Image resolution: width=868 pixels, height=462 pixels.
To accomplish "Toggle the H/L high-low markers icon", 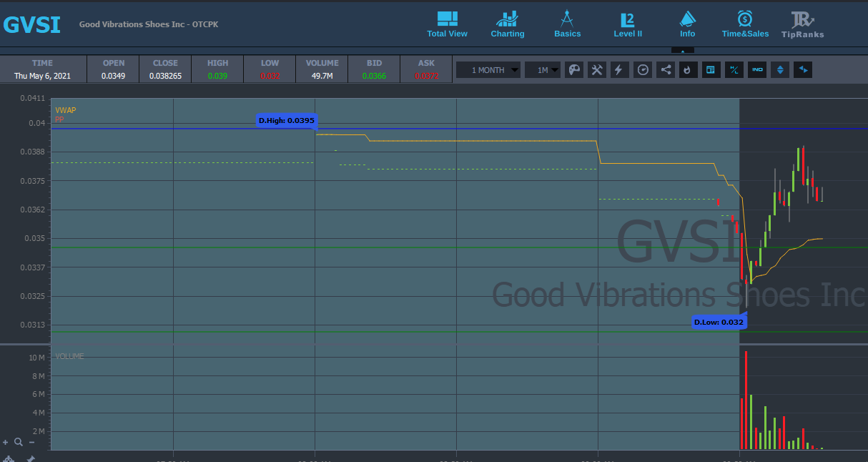I will pyautogui.click(x=734, y=70).
